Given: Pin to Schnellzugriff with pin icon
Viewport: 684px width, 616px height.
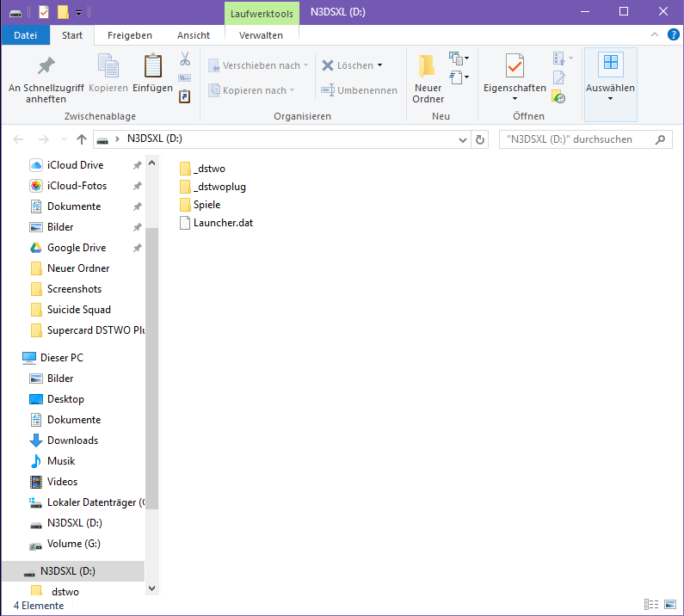Looking at the screenshot, I should tap(46, 65).
